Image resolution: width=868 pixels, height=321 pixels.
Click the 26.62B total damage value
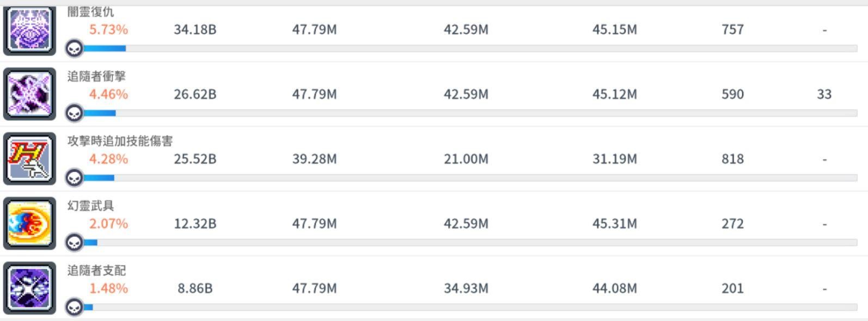tap(195, 94)
